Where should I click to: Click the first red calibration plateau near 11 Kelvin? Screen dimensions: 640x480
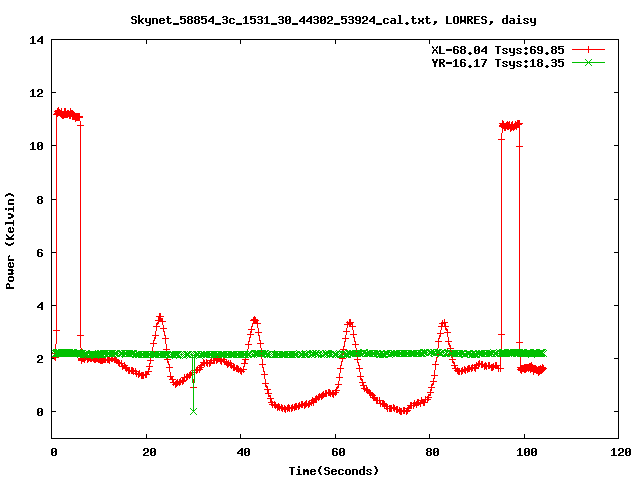point(68,114)
